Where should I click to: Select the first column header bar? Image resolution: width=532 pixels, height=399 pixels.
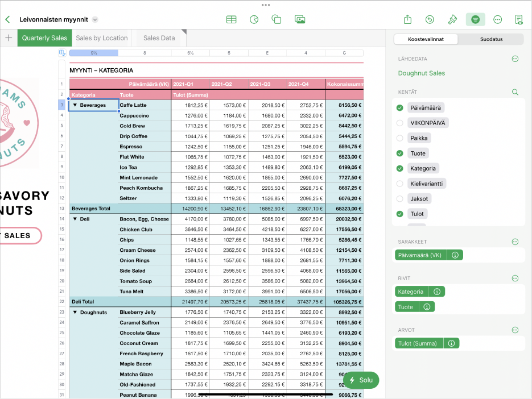point(94,53)
